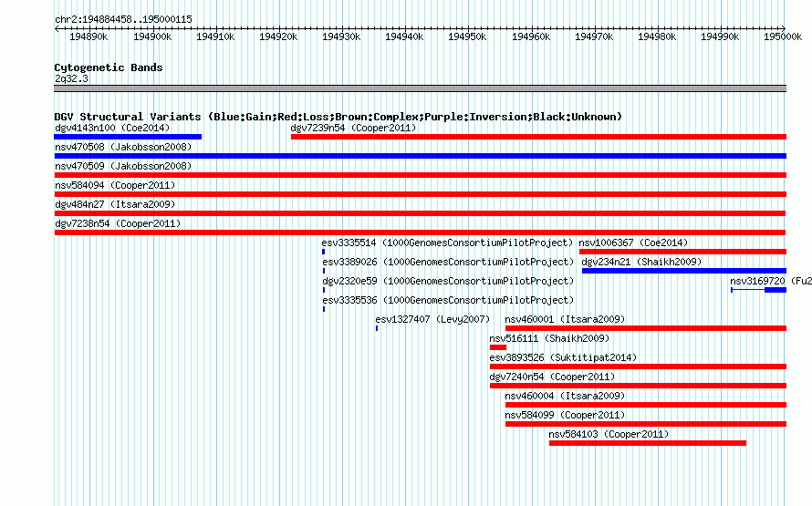Click the Cytogenetic Bands track title
Viewport: 812px width, 506px height.
[x=109, y=67]
